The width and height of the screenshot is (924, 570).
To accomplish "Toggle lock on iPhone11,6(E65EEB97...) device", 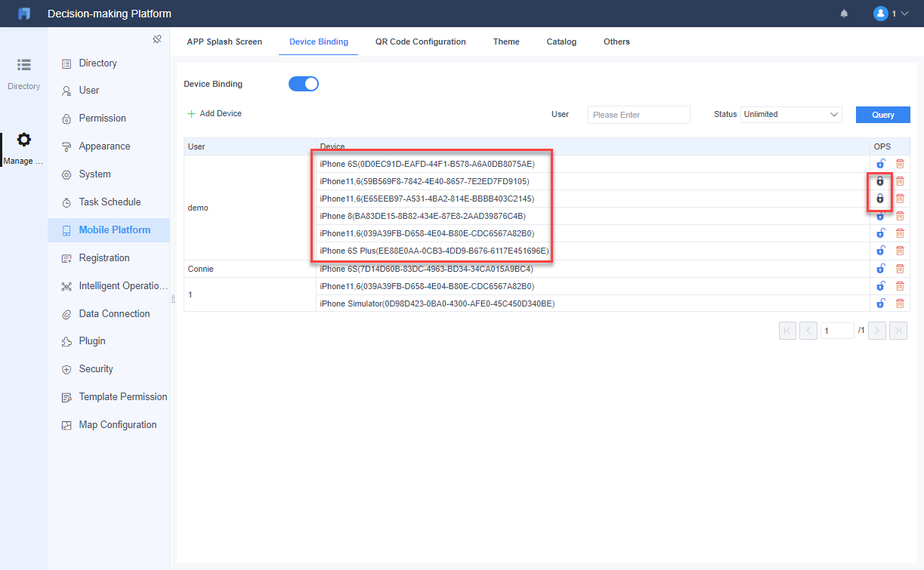I will point(879,199).
